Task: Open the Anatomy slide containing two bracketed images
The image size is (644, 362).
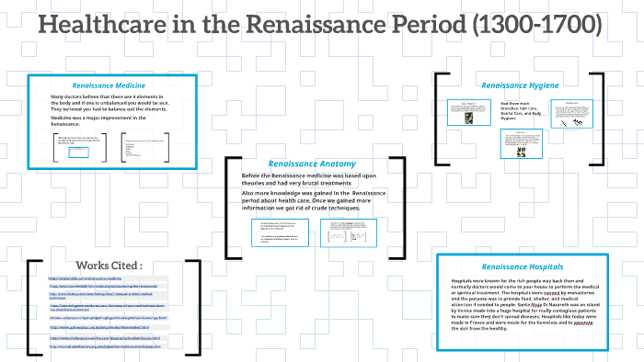Action: 349,232
